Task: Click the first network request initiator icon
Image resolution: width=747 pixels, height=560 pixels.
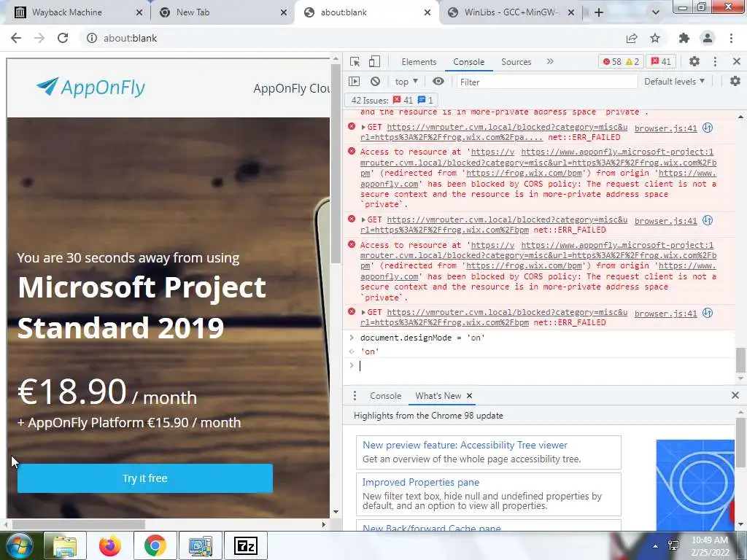Action: (x=708, y=128)
